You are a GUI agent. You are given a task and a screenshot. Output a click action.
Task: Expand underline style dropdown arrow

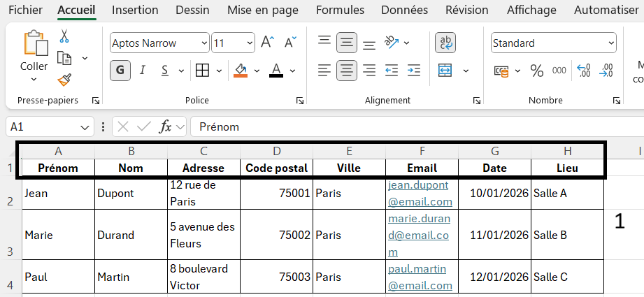point(181,71)
